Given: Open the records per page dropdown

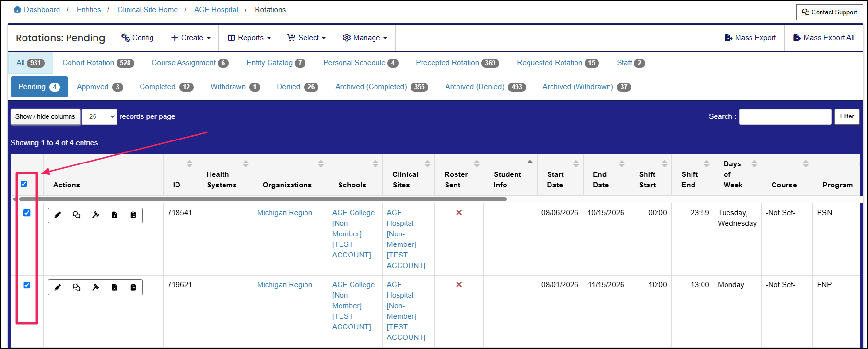Looking at the screenshot, I should pyautogui.click(x=99, y=116).
